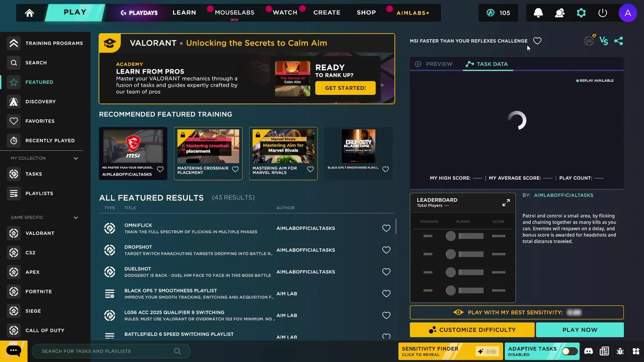Click Play With My Best Sensitivity
Image resolution: width=644 pixels, height=362 pixels.
517,312
